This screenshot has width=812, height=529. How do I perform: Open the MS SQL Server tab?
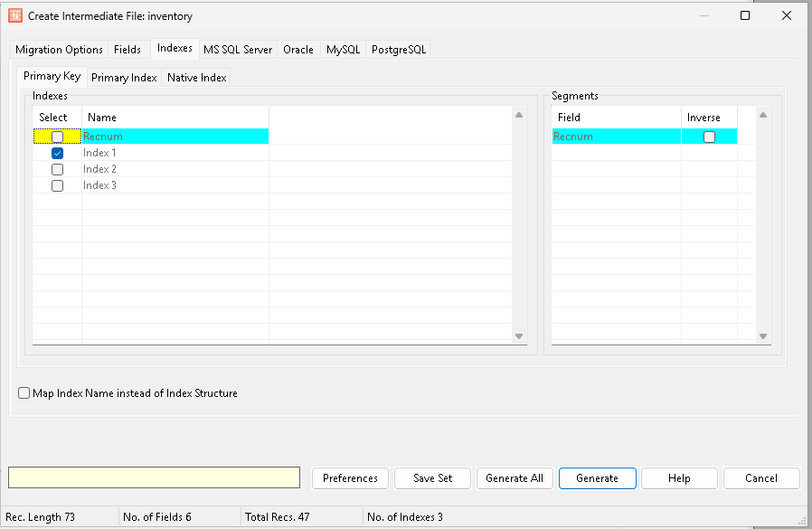(x=237, y=50)
